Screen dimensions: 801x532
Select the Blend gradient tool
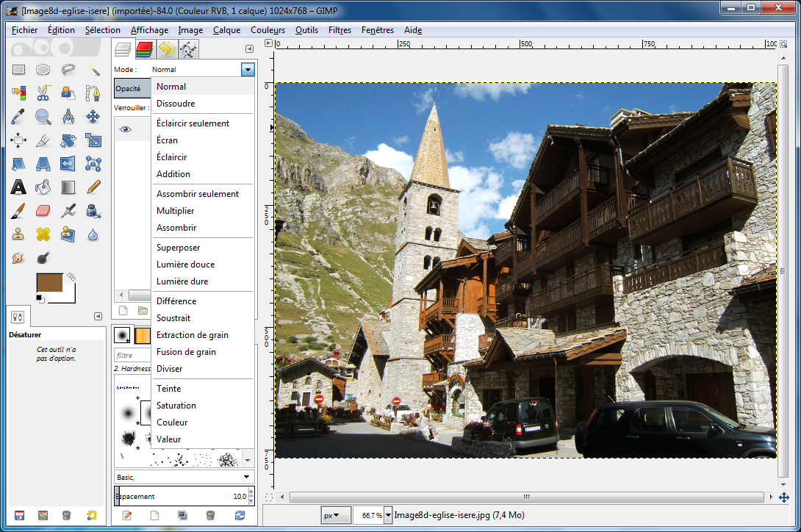(x=68, y=187)
